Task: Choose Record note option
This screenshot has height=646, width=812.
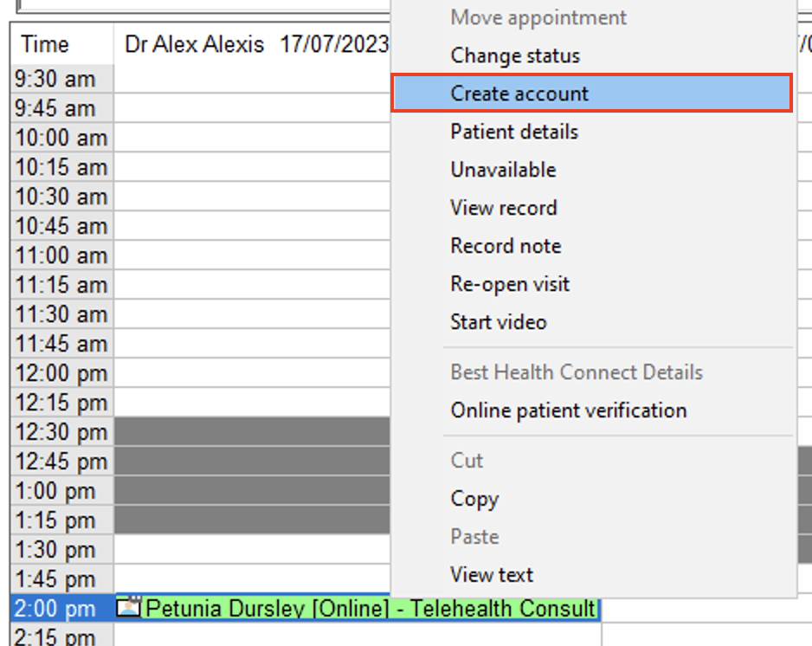Action: pos(506,246)
